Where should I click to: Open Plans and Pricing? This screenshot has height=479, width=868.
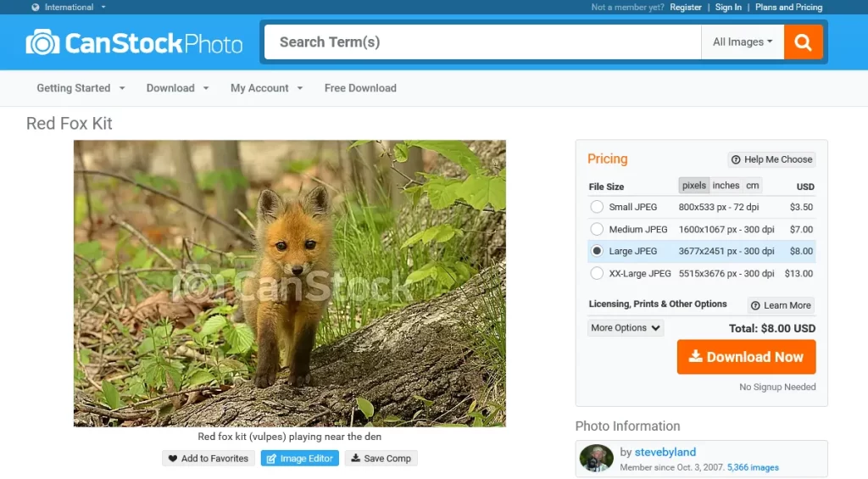tap(789, 7)
